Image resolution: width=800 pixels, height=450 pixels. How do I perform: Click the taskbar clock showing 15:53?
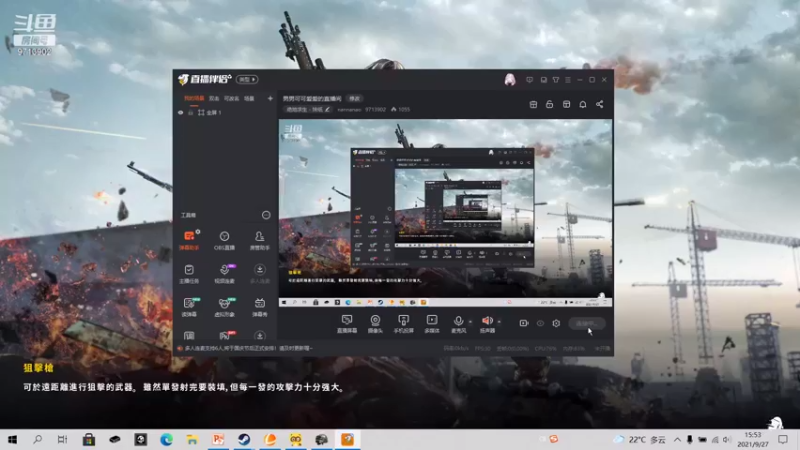tap(753, 439)
